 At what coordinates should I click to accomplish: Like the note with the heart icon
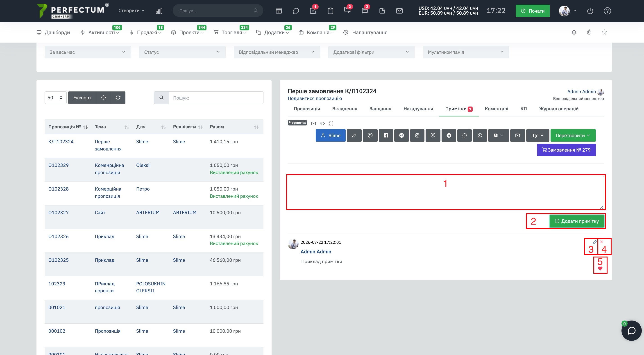[x=600, y=269]
